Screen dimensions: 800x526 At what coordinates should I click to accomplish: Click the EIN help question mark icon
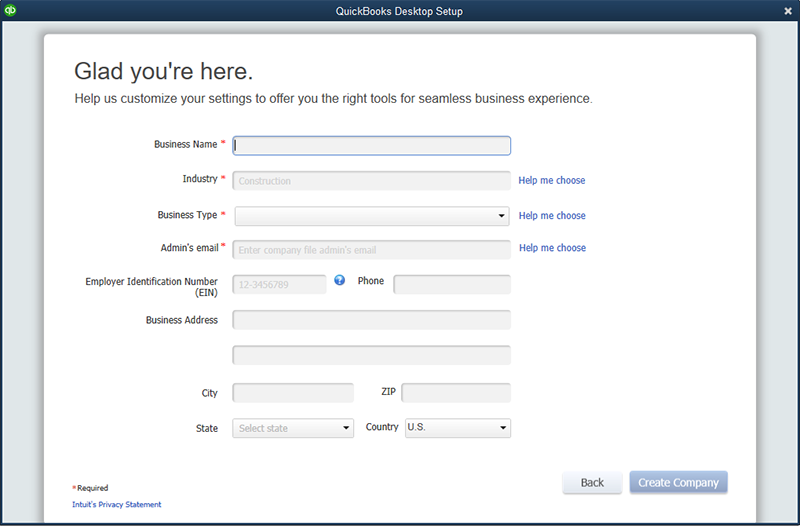coord(339,280)
